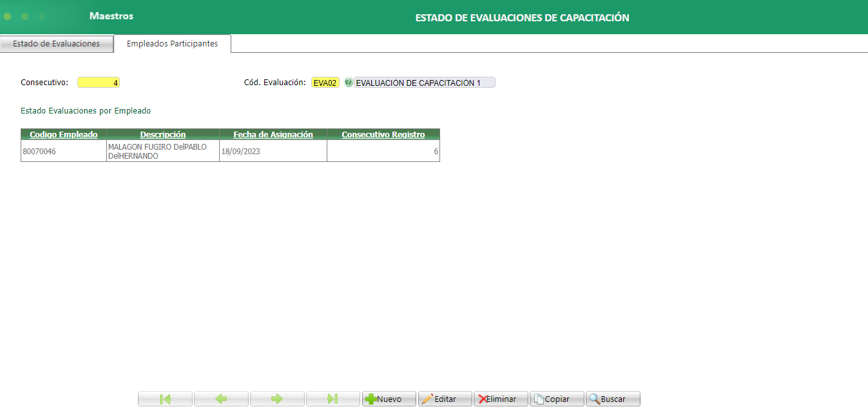
Task: Select employee code cell 80070046
Action: 64,151
